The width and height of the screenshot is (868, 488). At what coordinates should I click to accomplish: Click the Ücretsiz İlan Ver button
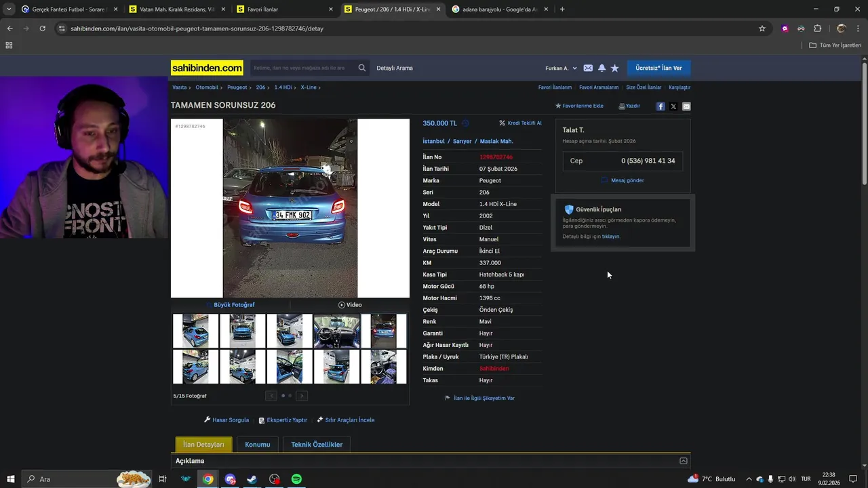(x=658, y=68)
